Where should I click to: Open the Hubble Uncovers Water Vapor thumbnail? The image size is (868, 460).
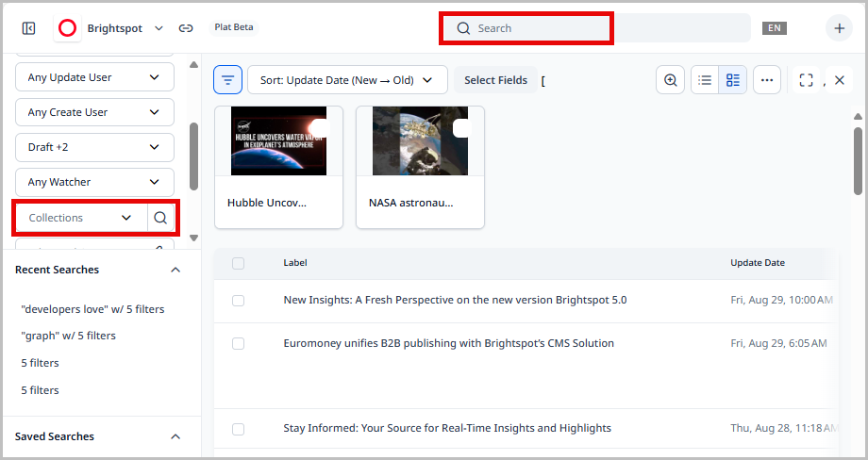[278, 141]
